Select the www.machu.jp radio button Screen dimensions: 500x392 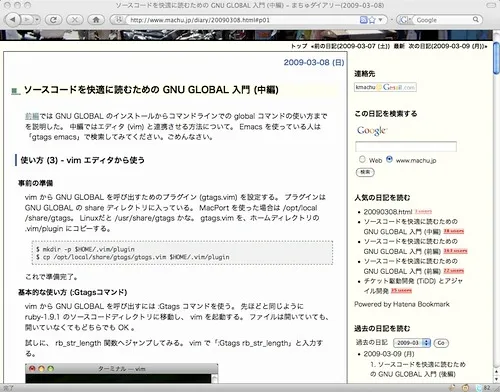(389, 159)
